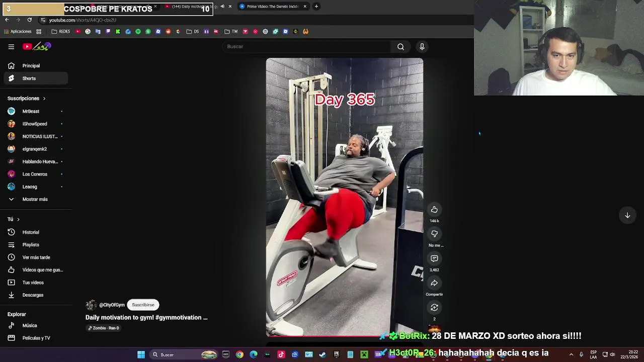Open Descargas in sidebar
644x362 pixels.
35,295
